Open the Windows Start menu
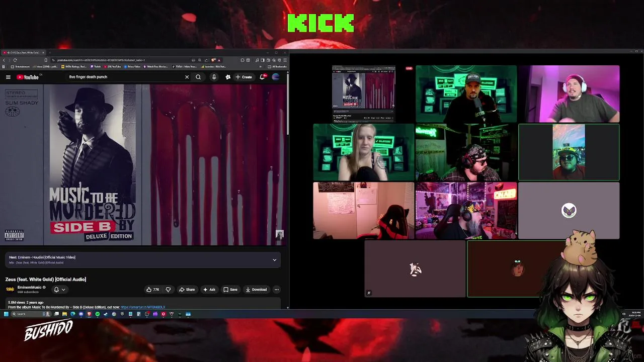The height and width of the screenshot is (362, 644). pyautogui.click(x=6, y=314)
